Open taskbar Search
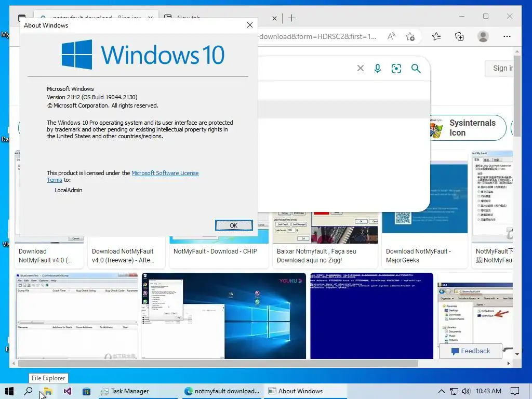This screenshot has height=399, width=532. click(x=28, y=391)
